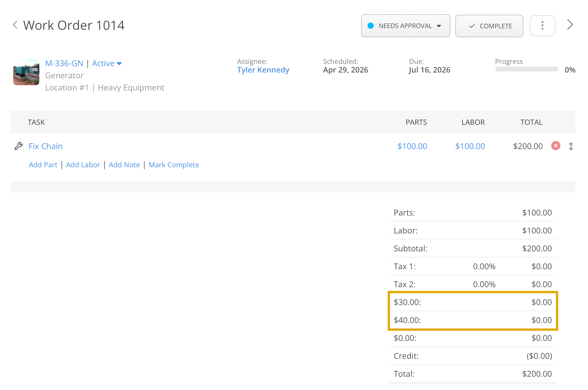Open assignee Tyler Kennedy's profile
This screenshot has width=588, height=390.
[x=263, y=70]
